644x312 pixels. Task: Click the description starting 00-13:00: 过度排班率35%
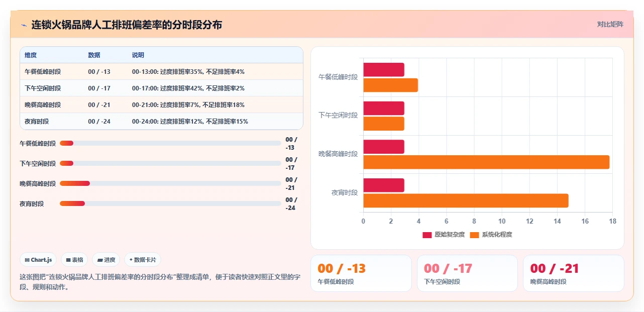(188, 72)
